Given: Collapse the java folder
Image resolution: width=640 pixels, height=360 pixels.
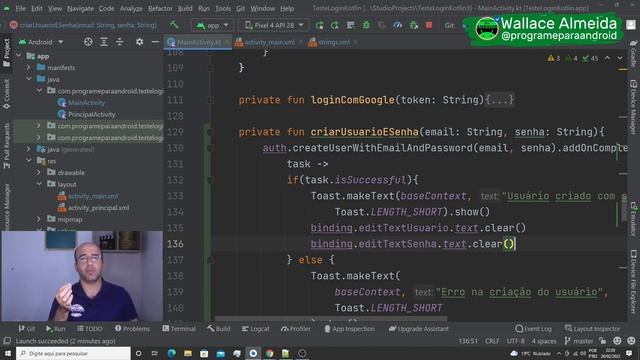Looking at the screenshot, I should (29, 79).
